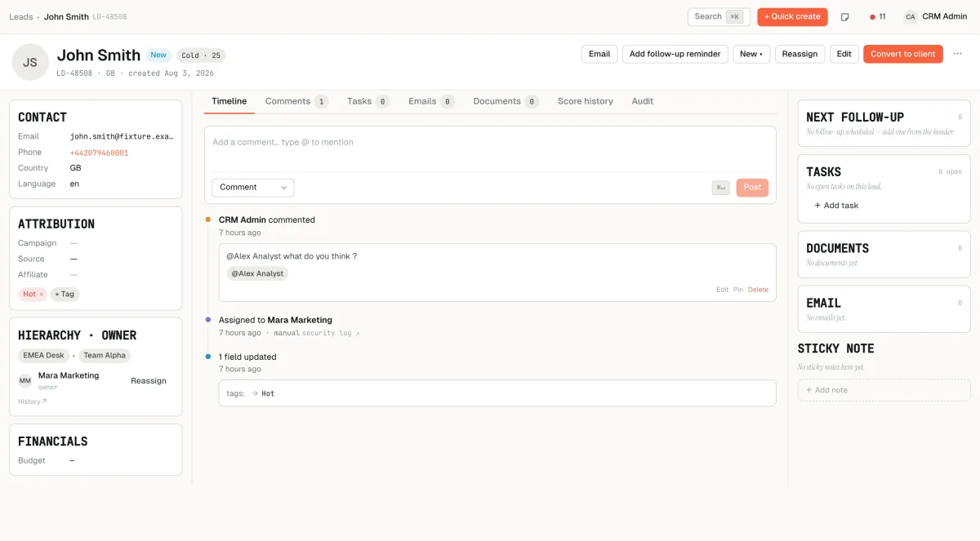980x541 pixels.
Task: Open the Comment type dropdown
Action: (x=252, y=188)
